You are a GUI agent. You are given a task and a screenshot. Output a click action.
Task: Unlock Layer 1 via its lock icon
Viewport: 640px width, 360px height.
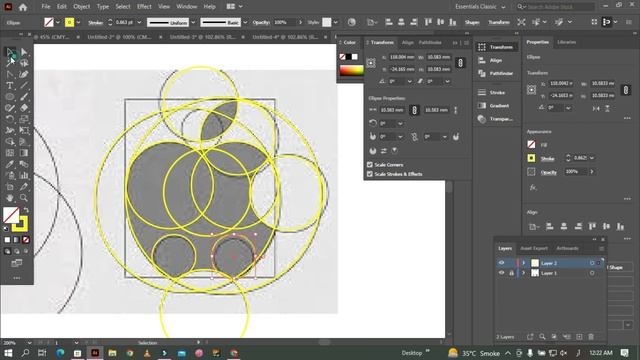pos(511,273)
